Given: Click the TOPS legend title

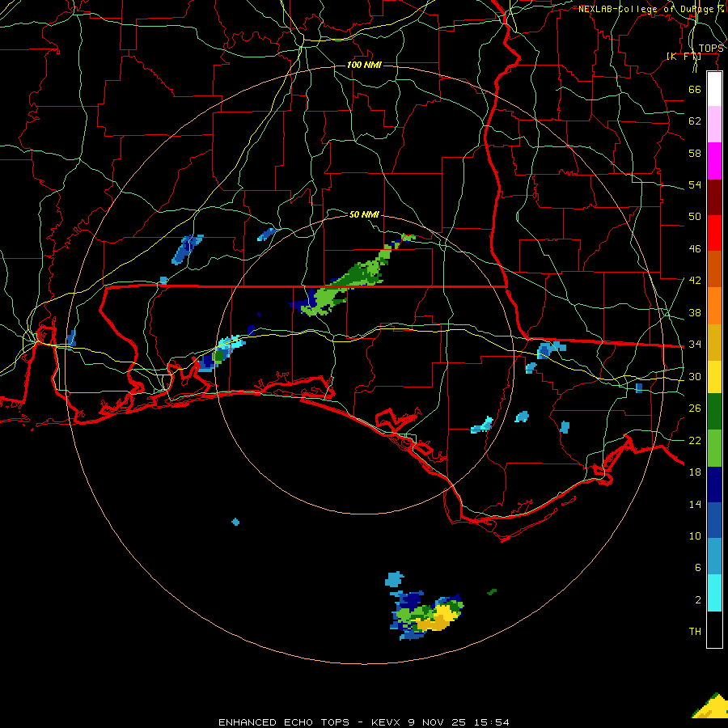Looking at the screenshot, I should point(710,49).
